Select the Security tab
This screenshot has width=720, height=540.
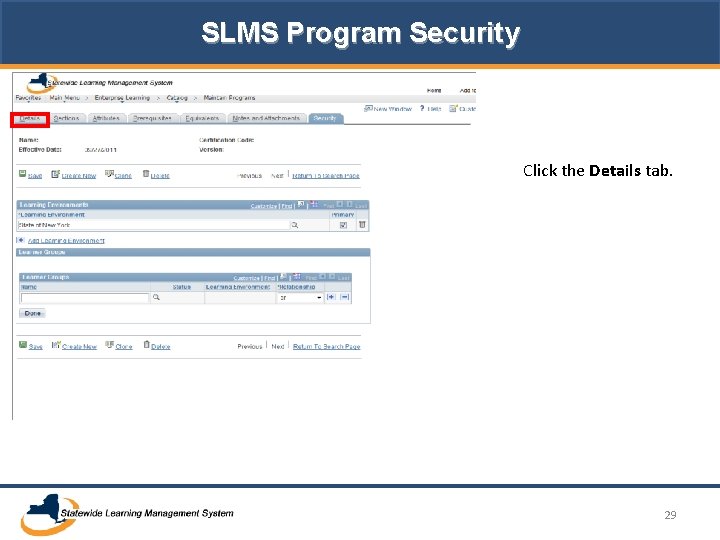coord(325,118)
